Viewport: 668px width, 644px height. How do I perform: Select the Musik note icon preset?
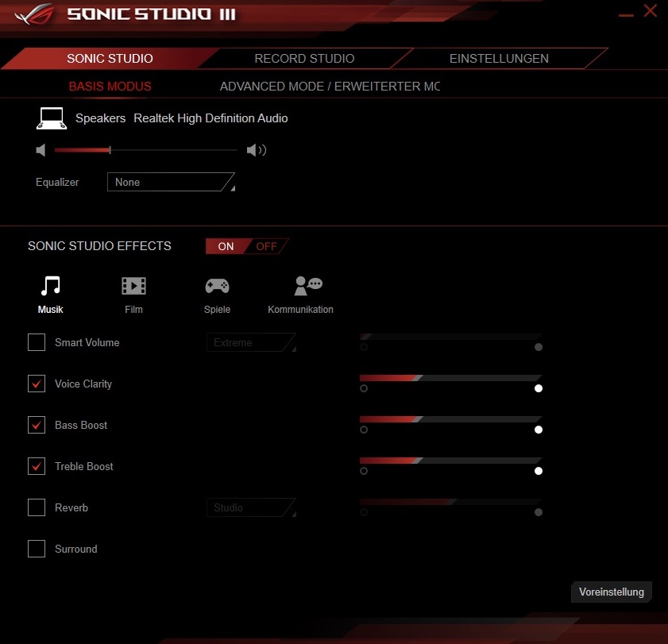tap(50, 285)
